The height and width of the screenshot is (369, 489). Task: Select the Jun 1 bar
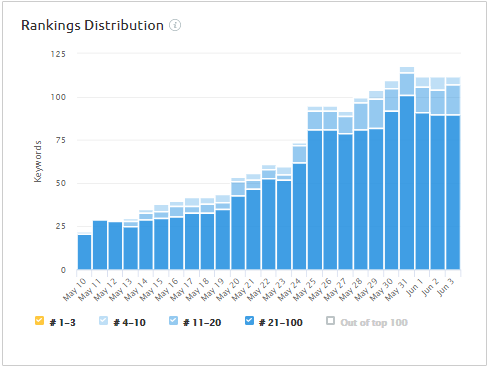(422, 173)
